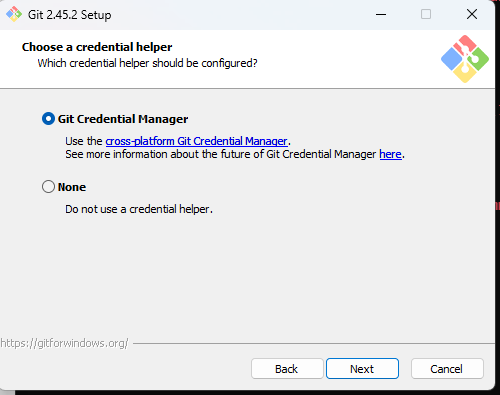Viewport: 500px width, 395px height.
Task: Click the https://gitforwindows.org/ text
Action: pyautogui.click(x=64, y=343)
